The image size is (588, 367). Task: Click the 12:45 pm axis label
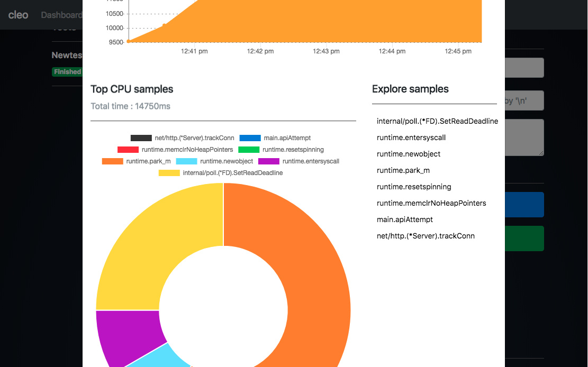(458, 51)
